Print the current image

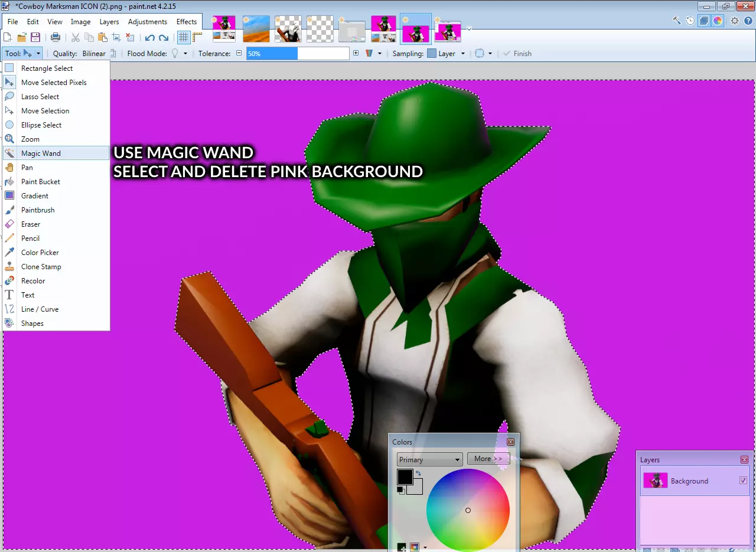pos(56,37)
